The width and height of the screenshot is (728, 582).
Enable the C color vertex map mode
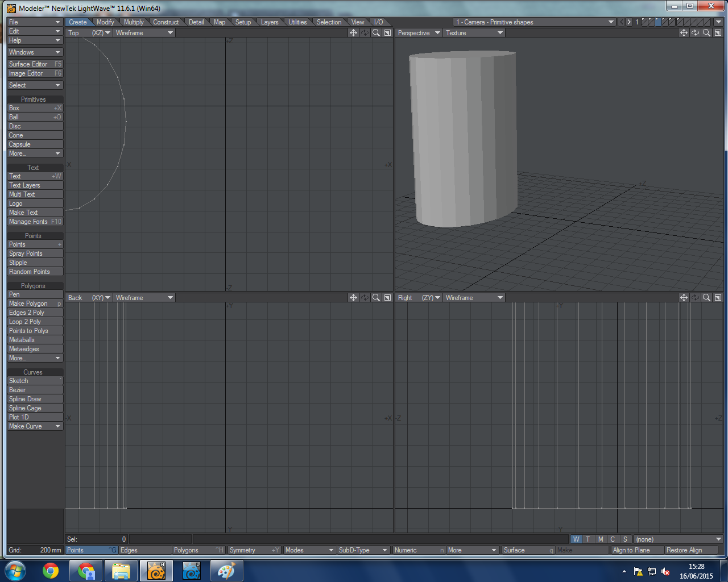(x=613, y=539)
